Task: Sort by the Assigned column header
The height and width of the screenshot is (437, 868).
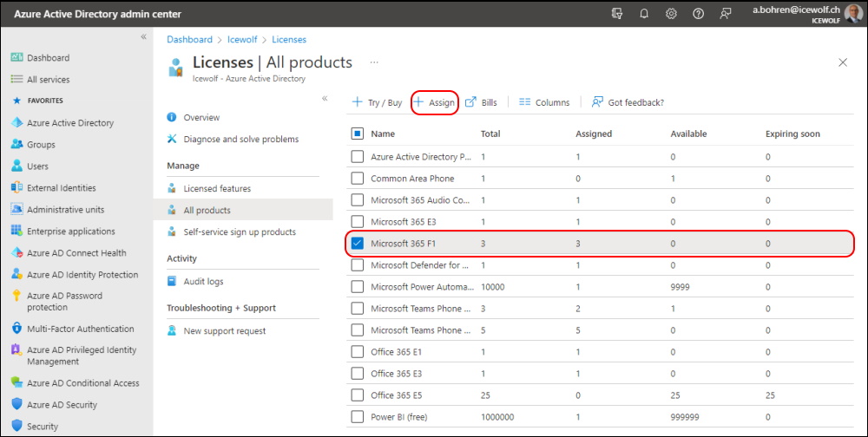Action: click(x=594, y=134)
